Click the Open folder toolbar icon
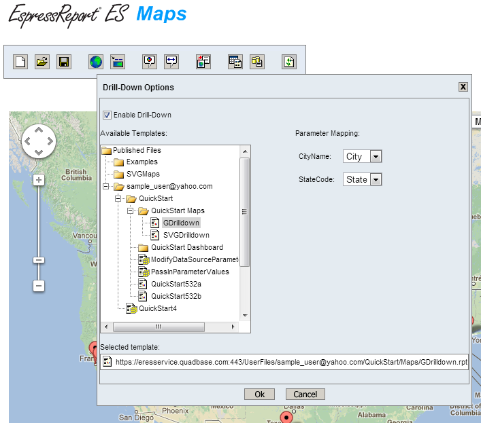Screen dimensions: 481x423 coord(42,62)
